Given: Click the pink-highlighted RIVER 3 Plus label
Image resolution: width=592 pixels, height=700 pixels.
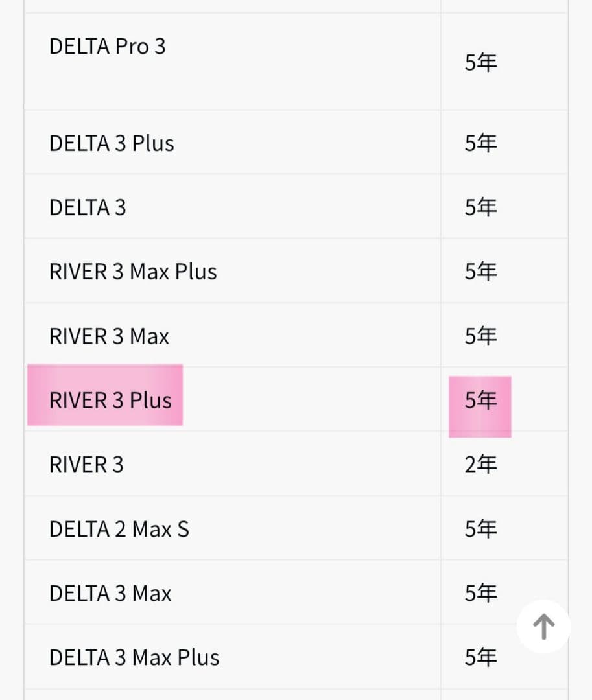Looking at the screenshot, I should [110, 401].
